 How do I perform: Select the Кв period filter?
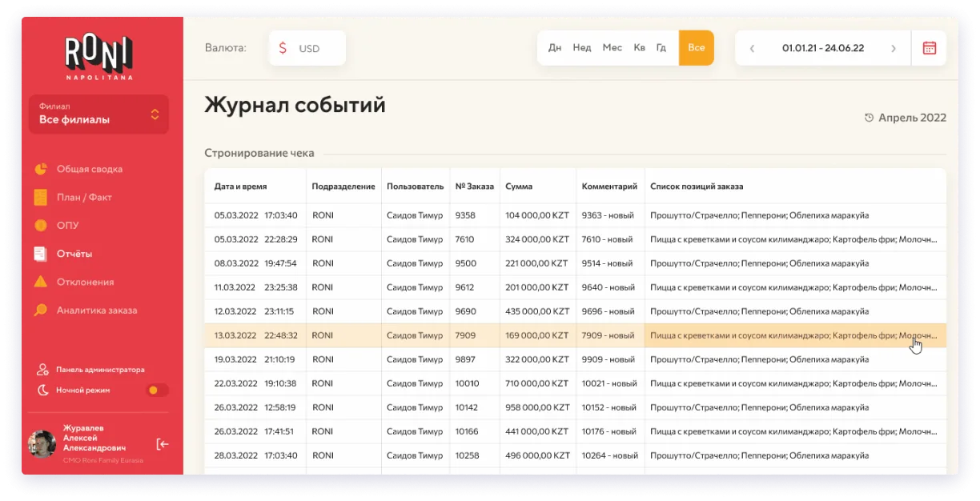640,48
